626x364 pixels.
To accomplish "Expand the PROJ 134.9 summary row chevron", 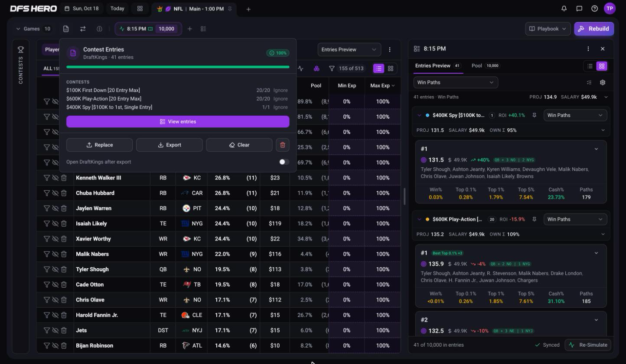I will [x=606, y=97].
